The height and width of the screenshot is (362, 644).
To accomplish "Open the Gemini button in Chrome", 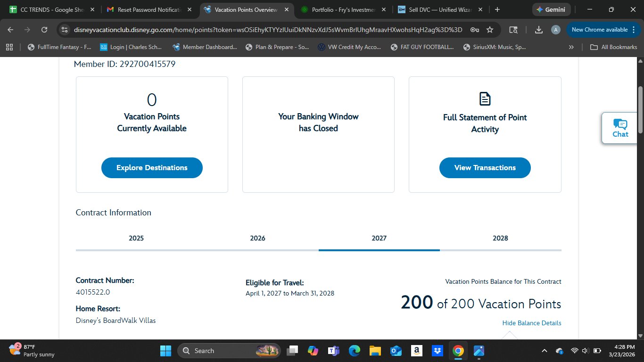I will tap(552, 9).
